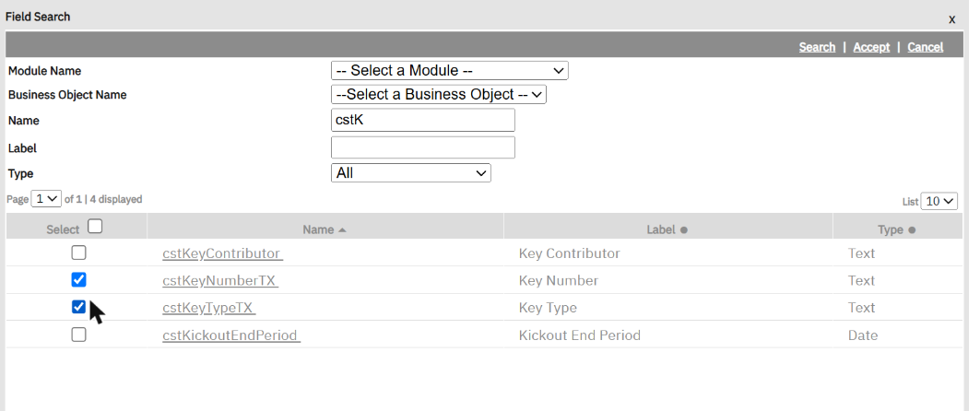Click the Key Number label cell
This screenshot has height=411, width=980.
[x=559, y=280]
